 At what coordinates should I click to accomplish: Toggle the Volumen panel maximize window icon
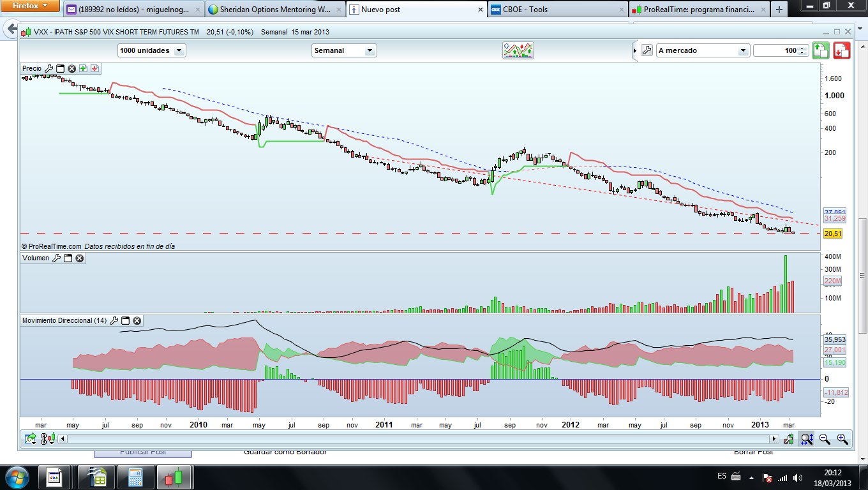[x=68, y=258]
